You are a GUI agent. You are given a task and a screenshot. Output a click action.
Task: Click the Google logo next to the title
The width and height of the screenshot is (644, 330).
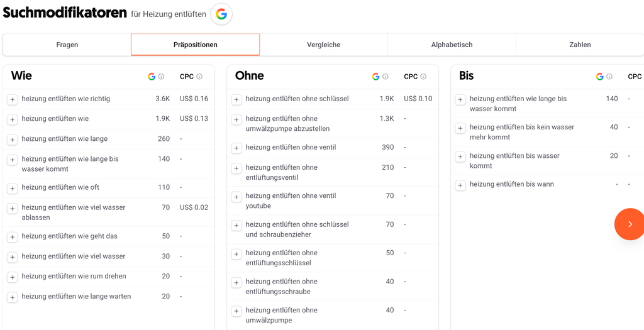pos(221,14)
